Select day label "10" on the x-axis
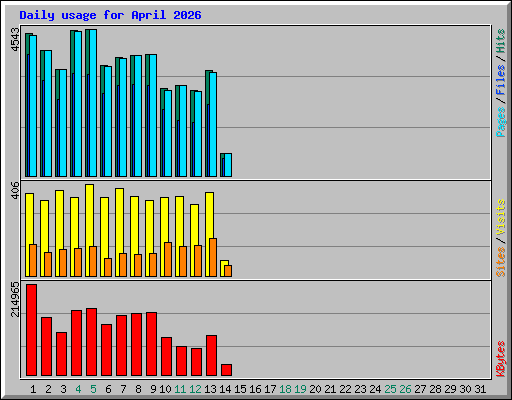This screenshot has height=400, width=512. (165, 389)
